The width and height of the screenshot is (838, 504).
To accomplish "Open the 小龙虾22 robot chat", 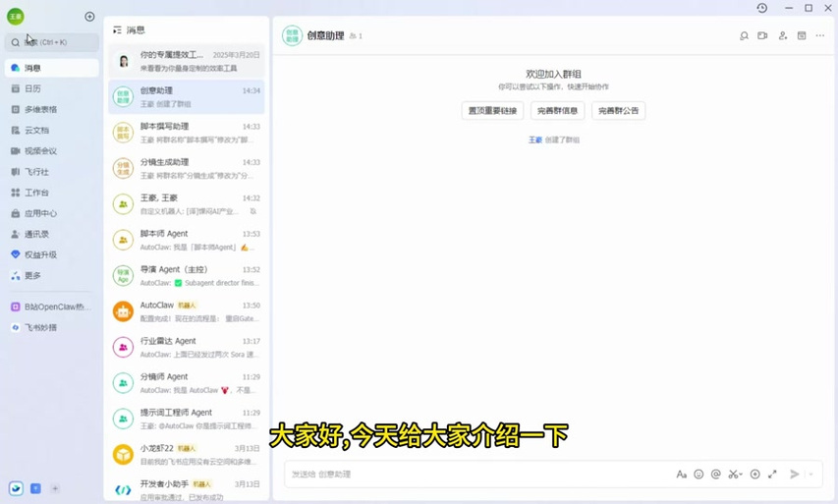I will (186, 455).
